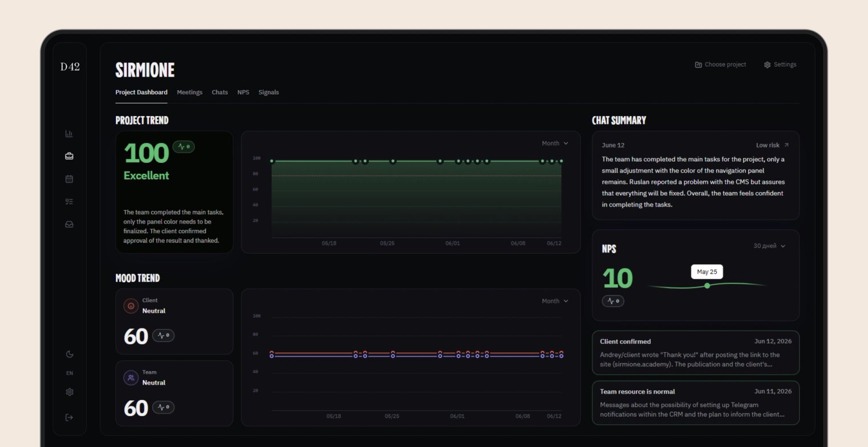The width and height of the screenshot is (868, 447).
Task: Switch to Signals tab
Action: point(268,92)
